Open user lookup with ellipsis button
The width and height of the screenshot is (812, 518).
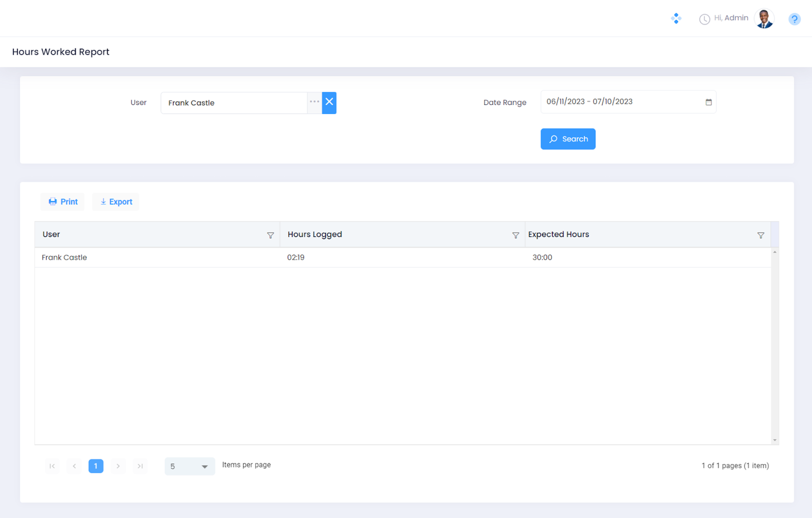coord(315,102)
